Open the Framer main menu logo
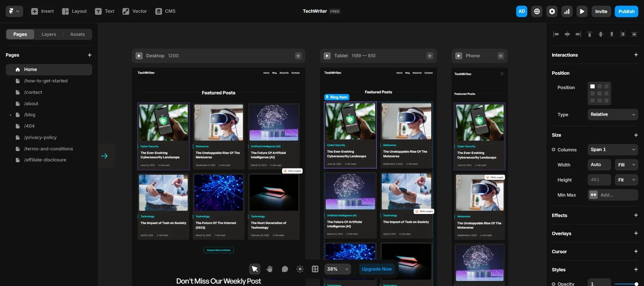 [x=14, y=11]
